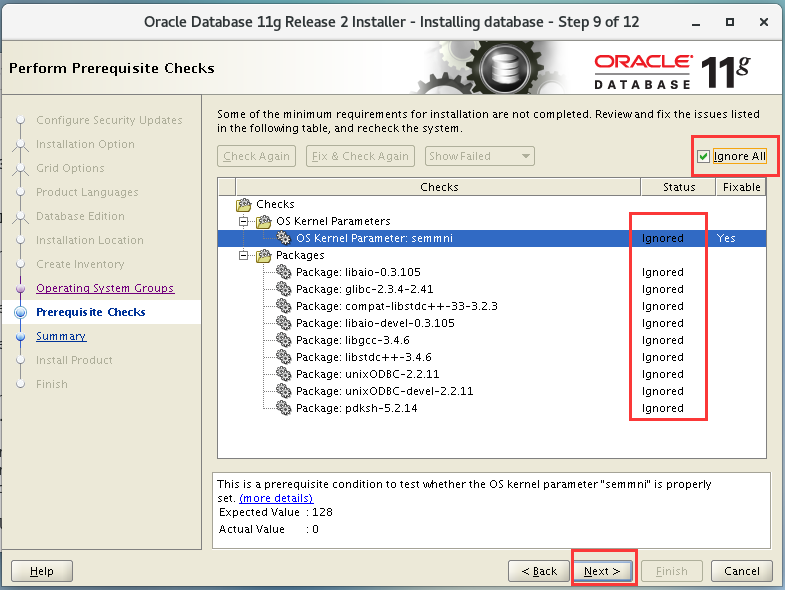Go to Operating System Groups step
Image resolution: width=785 pixels, height=590 pixels.
(x=105, y=288)
